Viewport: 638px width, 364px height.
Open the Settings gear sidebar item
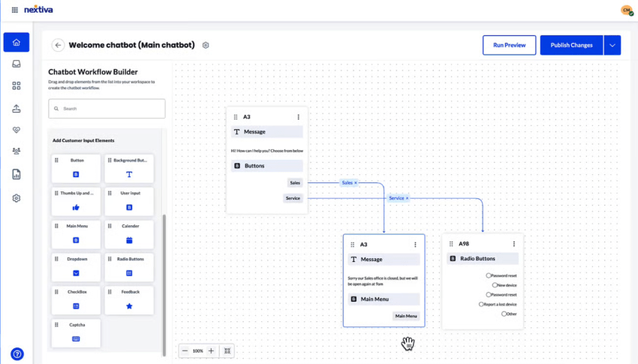17,198
